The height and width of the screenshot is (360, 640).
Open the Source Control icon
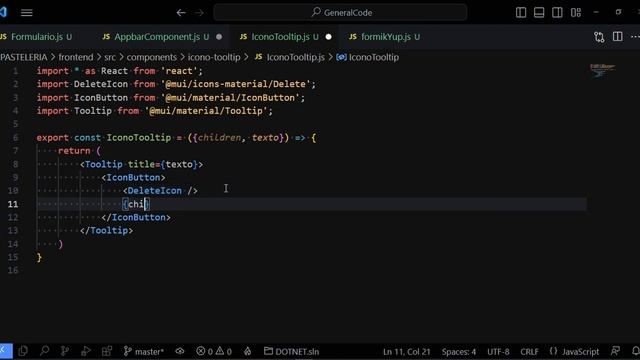pyautogui.click(x=64, y=351)
